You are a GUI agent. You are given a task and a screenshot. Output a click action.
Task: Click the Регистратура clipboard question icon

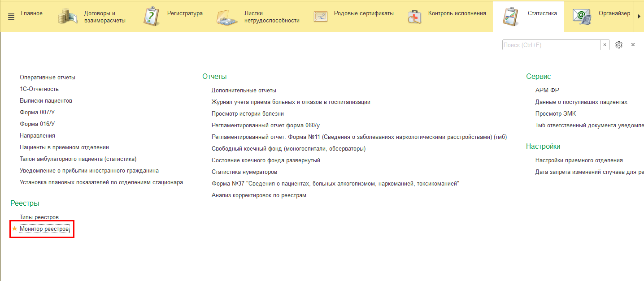(x=152, y=16)
